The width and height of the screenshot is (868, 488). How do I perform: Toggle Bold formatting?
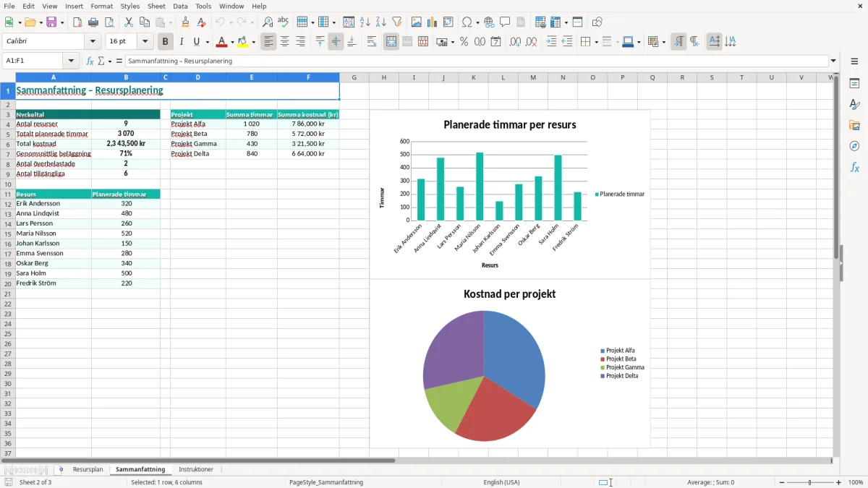click(x=165, y=42)
